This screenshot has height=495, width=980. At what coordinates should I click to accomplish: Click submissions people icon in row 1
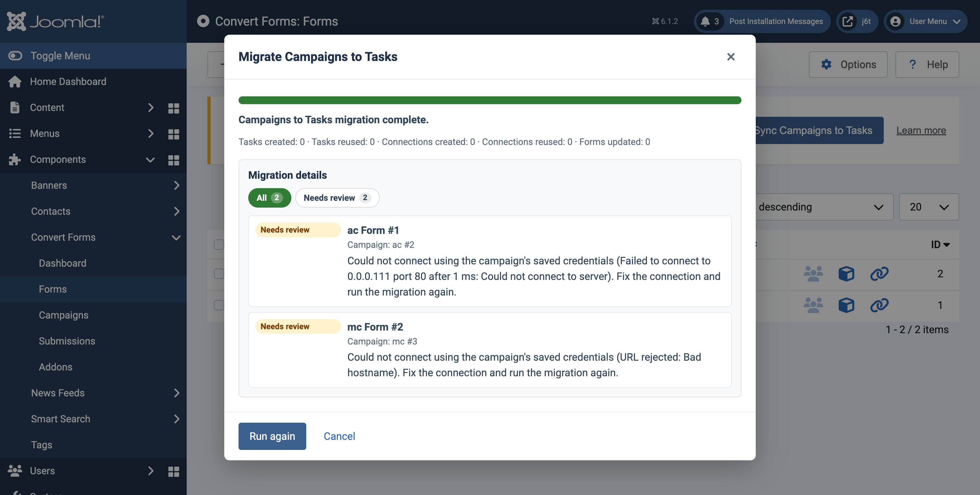(x=813, y=305)
